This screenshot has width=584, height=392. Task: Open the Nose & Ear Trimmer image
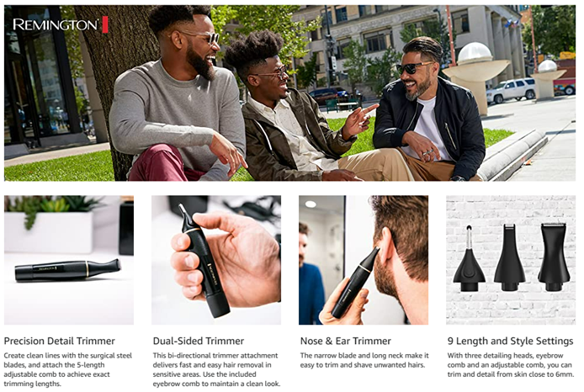coord(364,260)
